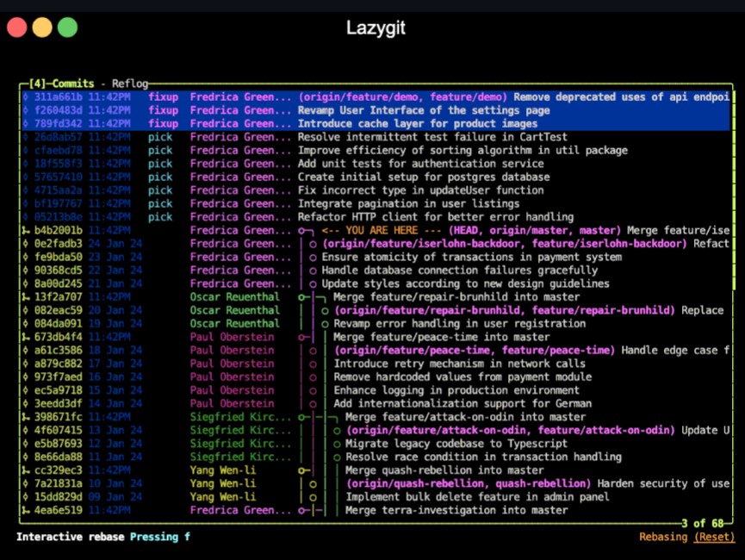The width and height of the screenshot is (745, 560).
Task: Select Resolve race condition in transaction handling
Action: pos(376,457)
